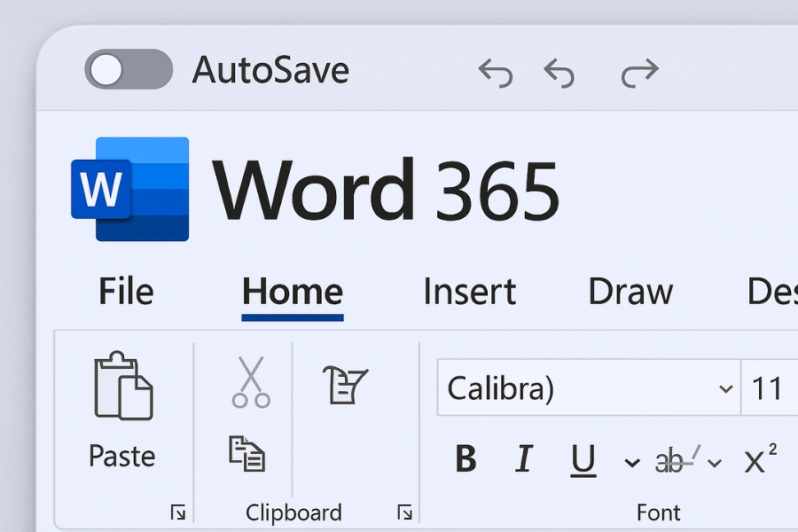Open the underline style dropdown arrow
798x532 pixels.
pos(631,462)
